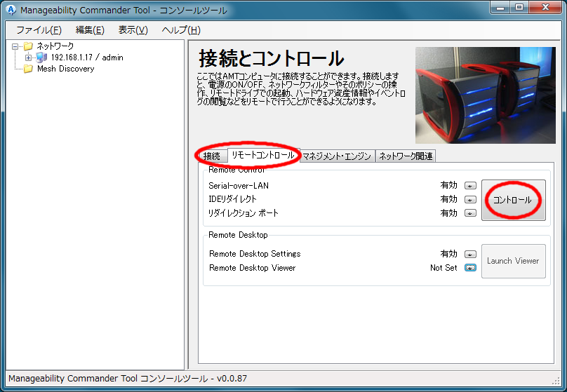This screenshot has height=392, width=567.
Task: Select 192.168.1.17 / admin in the tree
Action: click(x=87, y=58)
